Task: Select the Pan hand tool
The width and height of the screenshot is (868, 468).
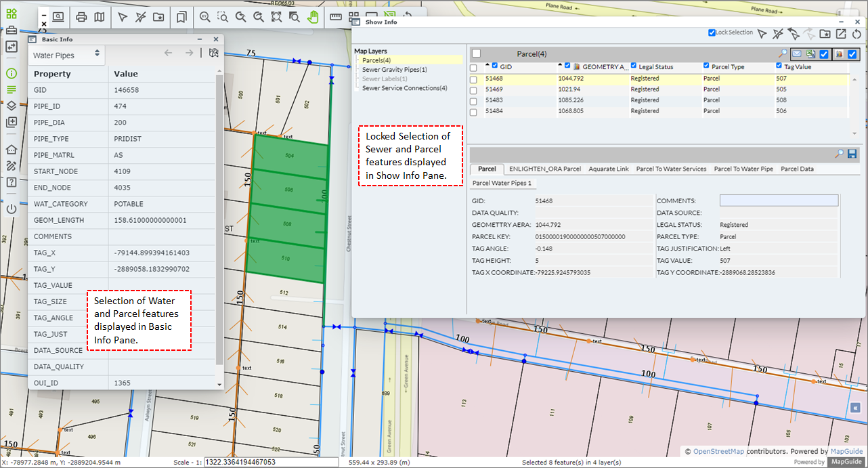Action: (313, 18)
